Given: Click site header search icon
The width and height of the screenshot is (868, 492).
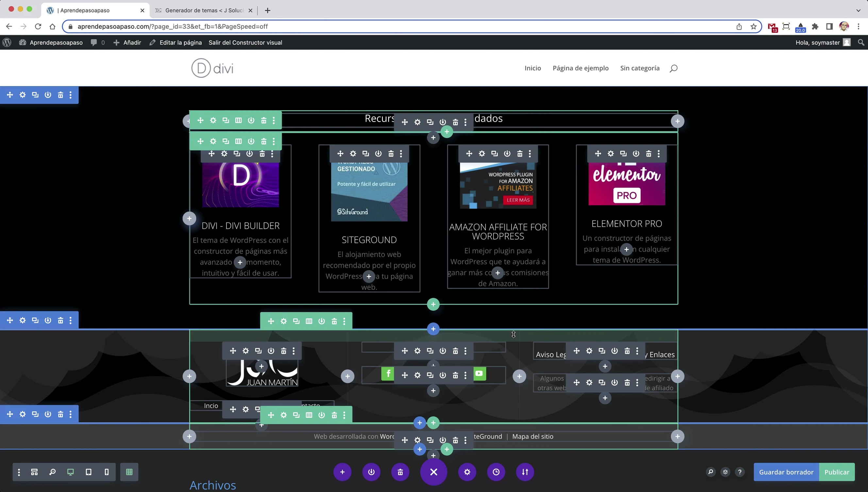Looking at the screenshot, I should coord(674,68).
